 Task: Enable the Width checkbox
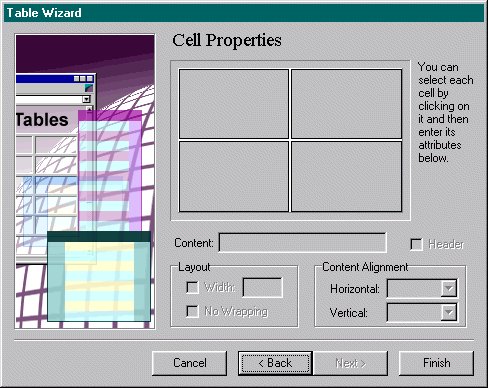pos(192,287)
